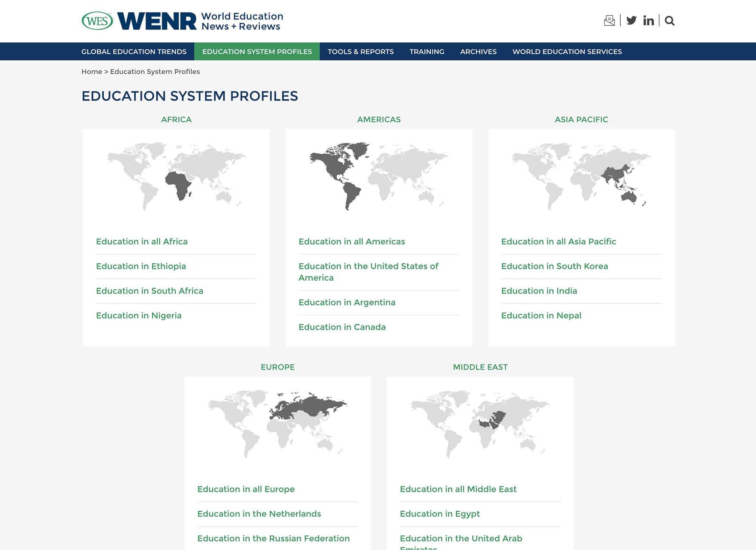This screenshot has height=550, width=756.
Task: Open Education in Argentina link
Action: [x=347, y=303]
